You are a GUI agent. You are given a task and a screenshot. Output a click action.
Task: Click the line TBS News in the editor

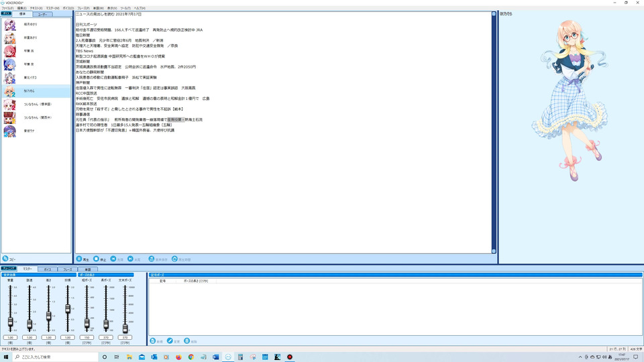pos(85,51)
